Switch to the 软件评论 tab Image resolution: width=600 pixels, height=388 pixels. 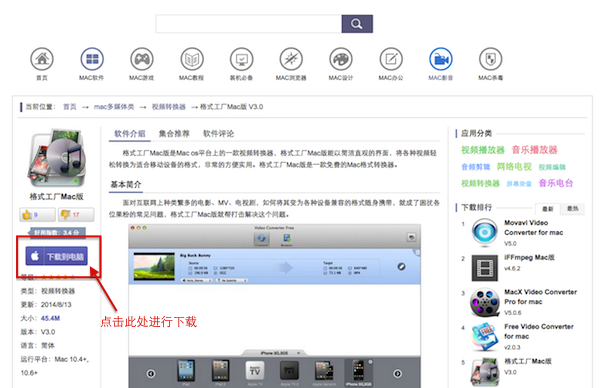click(218, 134)
